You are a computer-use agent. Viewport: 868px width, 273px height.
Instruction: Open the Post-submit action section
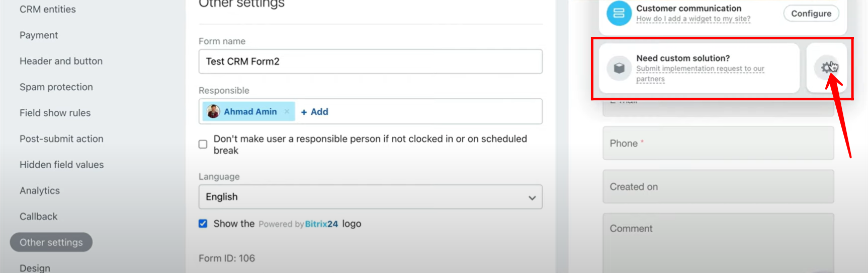pyautogui.click(x=61, y=139)
